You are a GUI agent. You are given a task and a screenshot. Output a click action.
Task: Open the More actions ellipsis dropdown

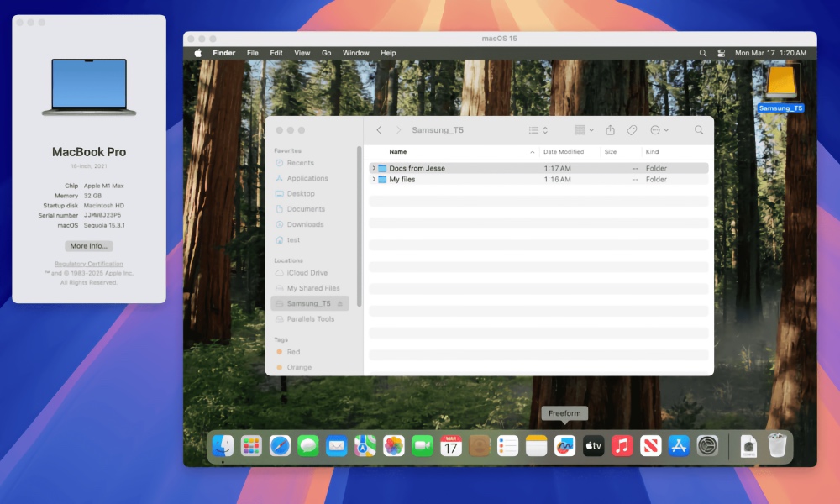tap(659, 130)
